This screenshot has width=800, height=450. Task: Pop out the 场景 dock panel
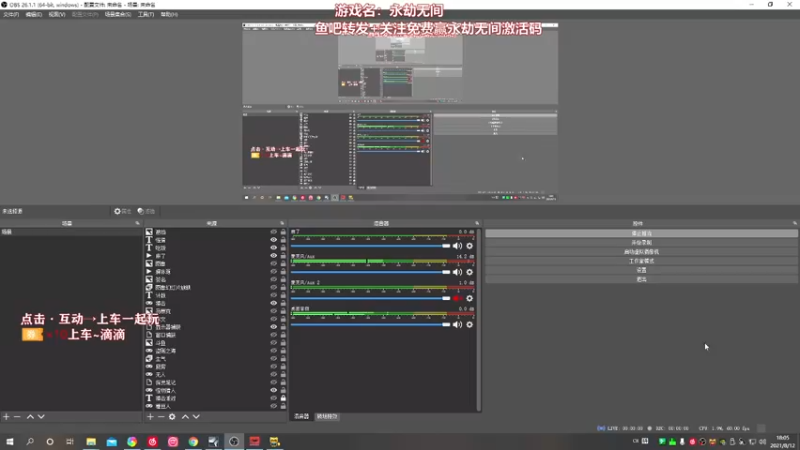click(x=137, y=223)
